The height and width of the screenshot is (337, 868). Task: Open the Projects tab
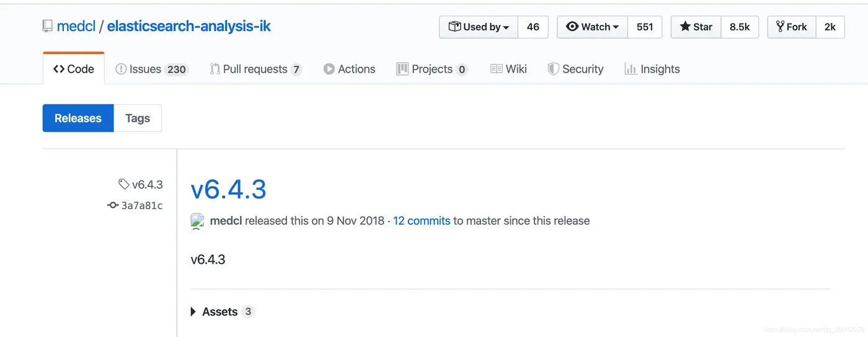click(432, 69)
